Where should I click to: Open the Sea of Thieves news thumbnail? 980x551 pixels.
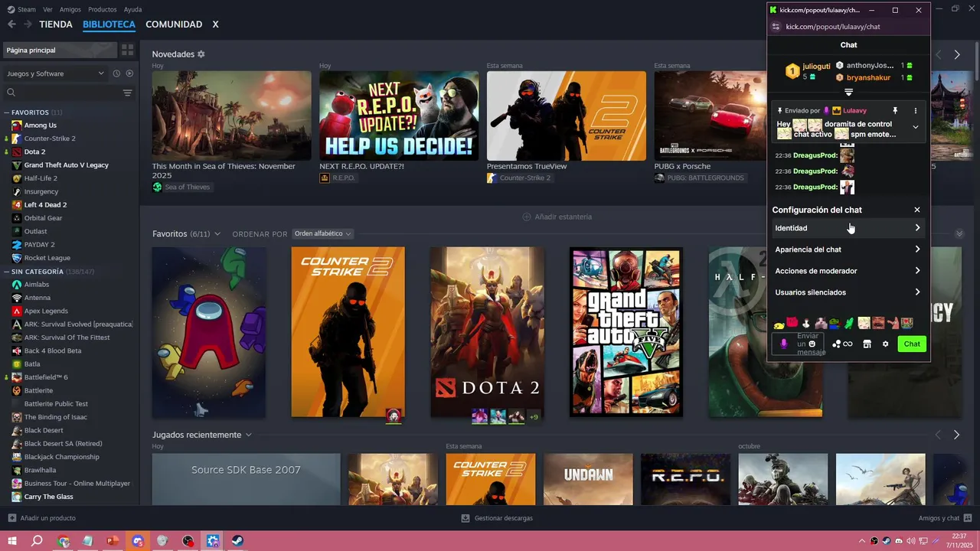click(232, 116)
